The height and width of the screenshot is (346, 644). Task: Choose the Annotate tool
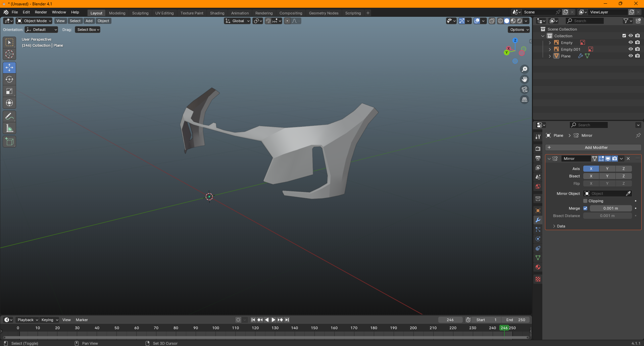[x=9, y=117]
